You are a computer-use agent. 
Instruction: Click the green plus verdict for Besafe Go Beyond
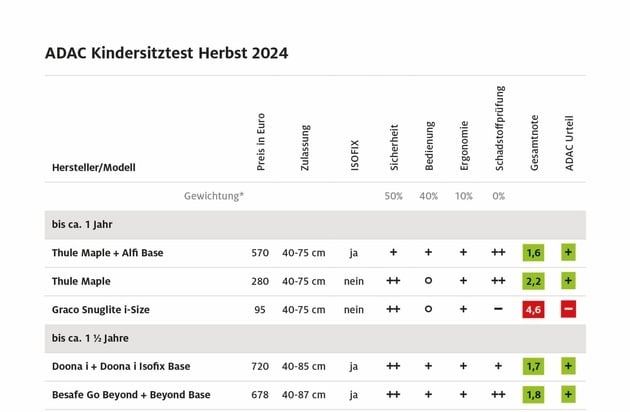pyautogui.click(x=568, y=394)
